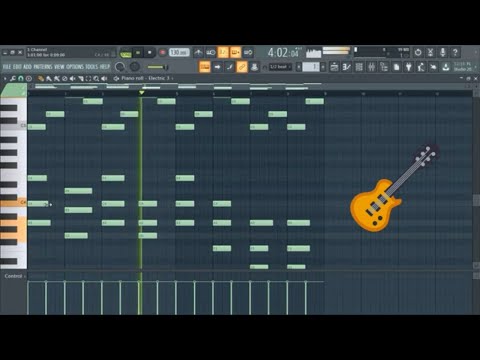Click the piano roll wrench tools icon

coord(13,79)
